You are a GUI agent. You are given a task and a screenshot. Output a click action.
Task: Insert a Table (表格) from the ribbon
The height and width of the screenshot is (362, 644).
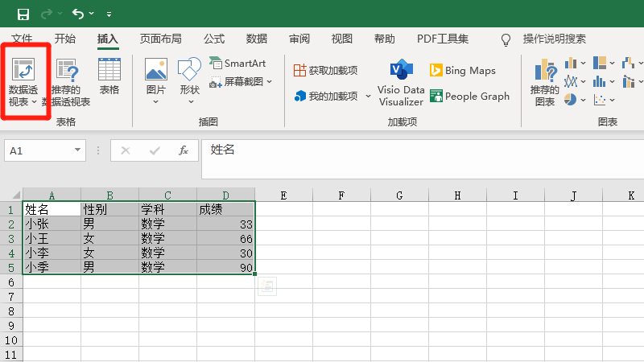[109, 77]
